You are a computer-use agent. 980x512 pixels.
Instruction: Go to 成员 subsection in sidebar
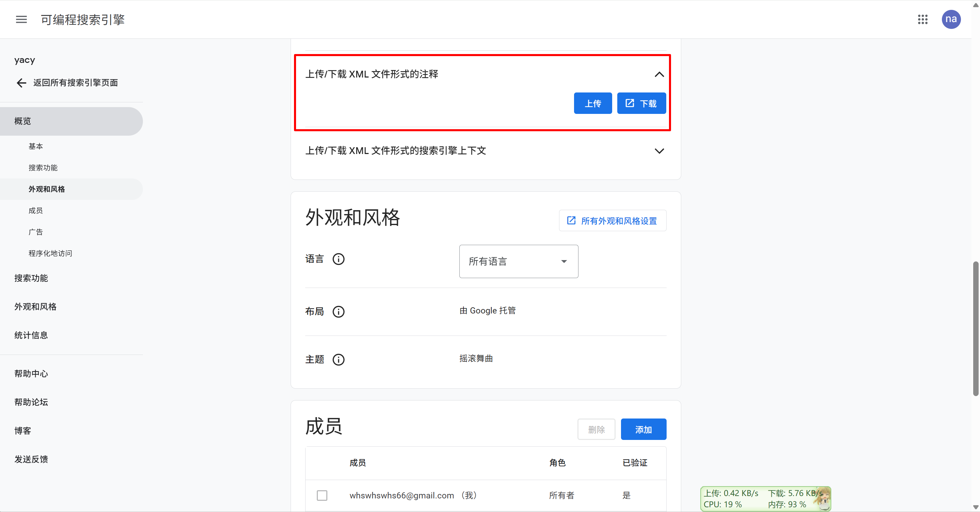tap(36, 210)
